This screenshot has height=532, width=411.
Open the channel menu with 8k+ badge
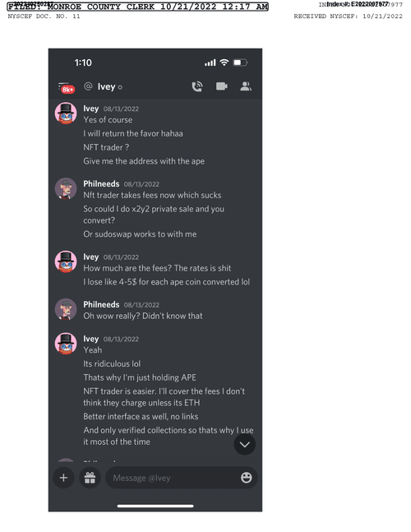pyautogui.click(x=66, y=87)
